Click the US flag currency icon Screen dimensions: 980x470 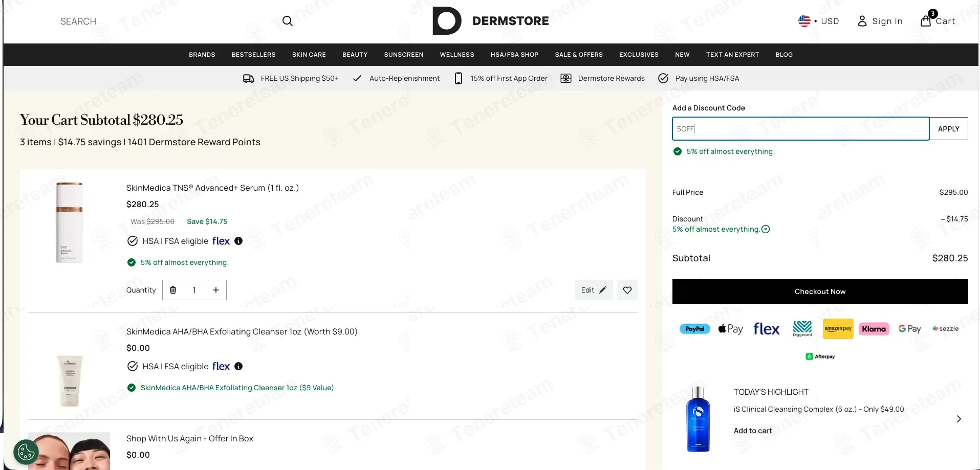[804, 21]
